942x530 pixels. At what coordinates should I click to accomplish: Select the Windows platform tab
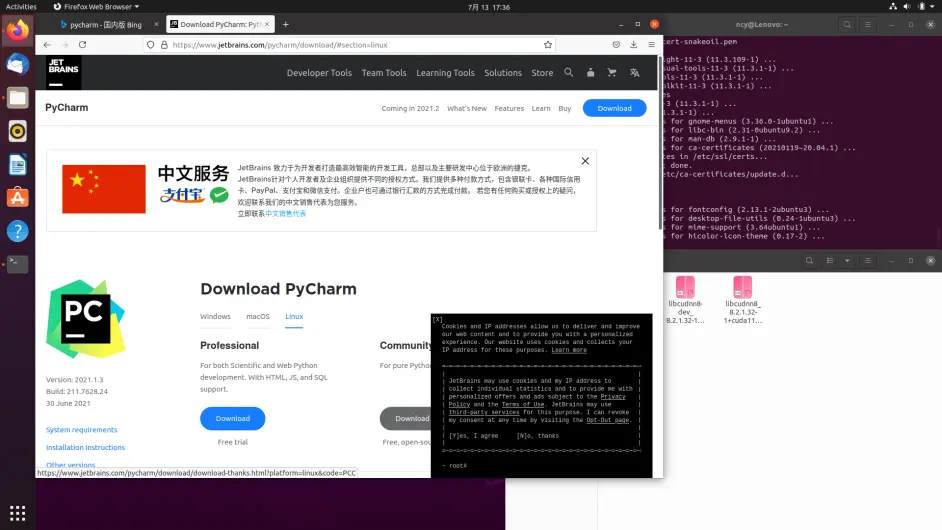coord(215,317)
